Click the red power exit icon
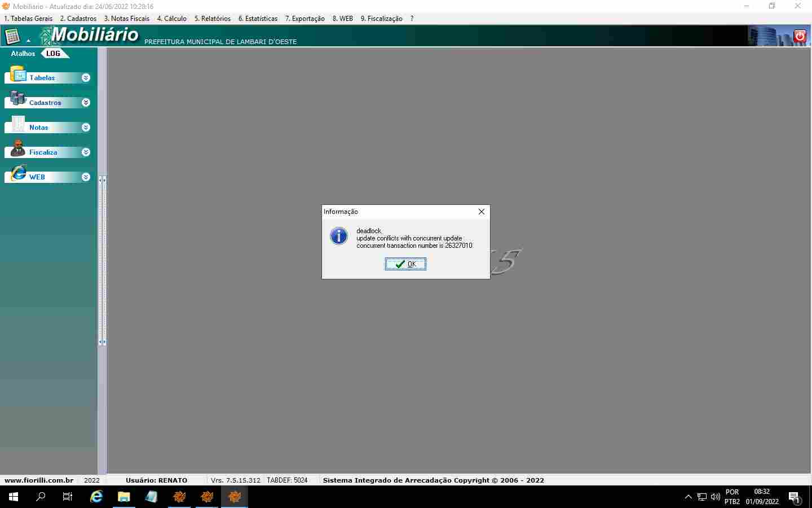Screen dimensions: 812x508 click(x=799, y=36)
